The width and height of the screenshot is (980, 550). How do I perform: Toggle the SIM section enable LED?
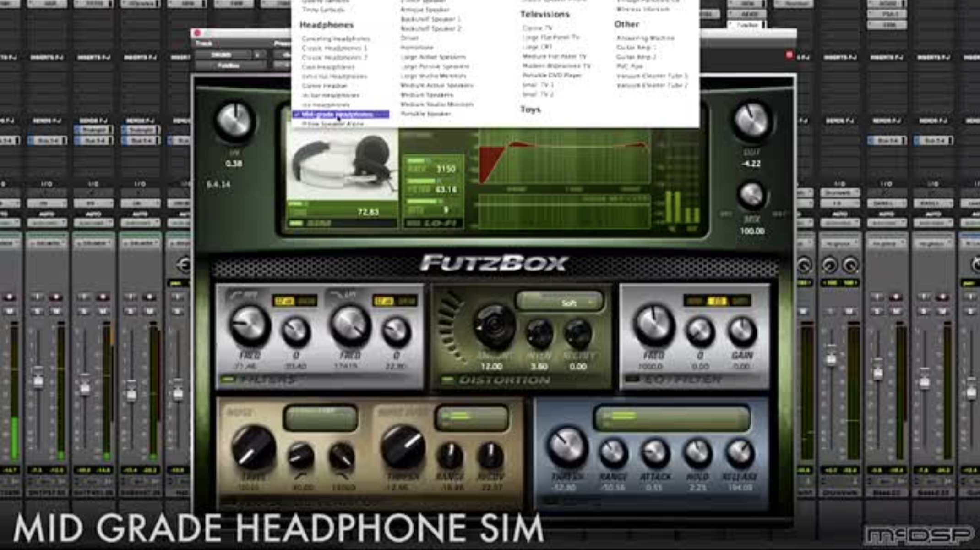pos(296,223)
